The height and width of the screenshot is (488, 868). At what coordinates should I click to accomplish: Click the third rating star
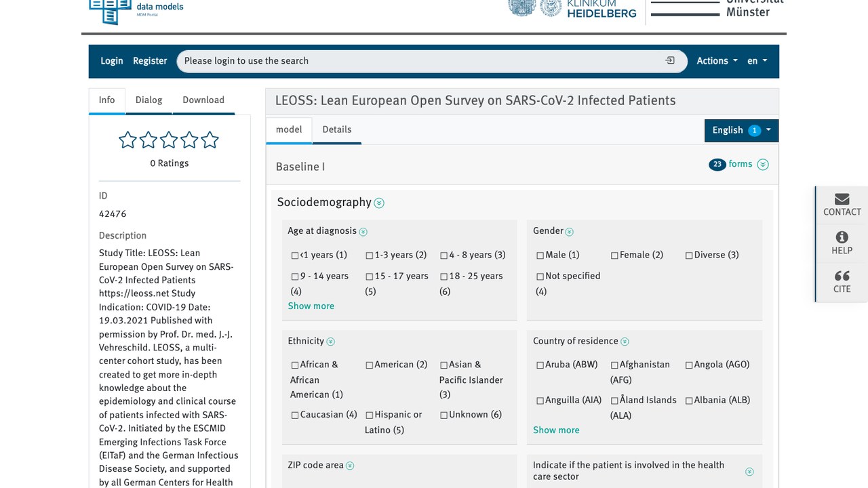169,140
